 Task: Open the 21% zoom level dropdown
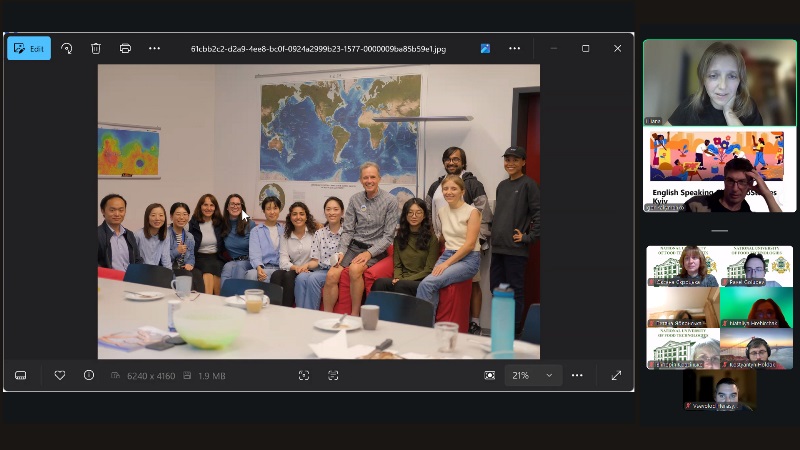click(x=534, y=376)
